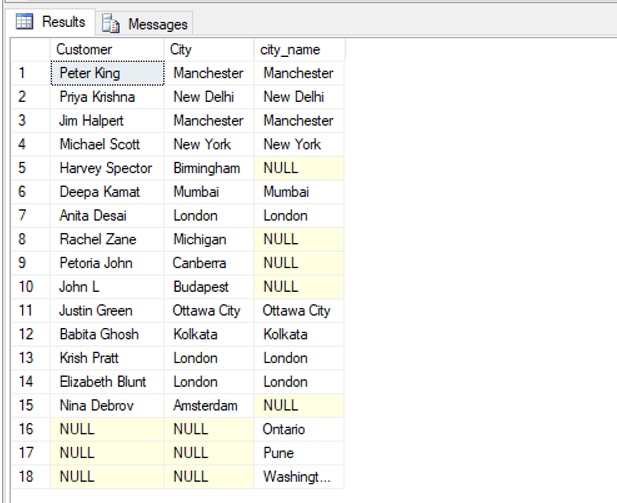Viewport: 617px width, 503px height.
Task: Select the Peter King cell
Action: [107, 73]
